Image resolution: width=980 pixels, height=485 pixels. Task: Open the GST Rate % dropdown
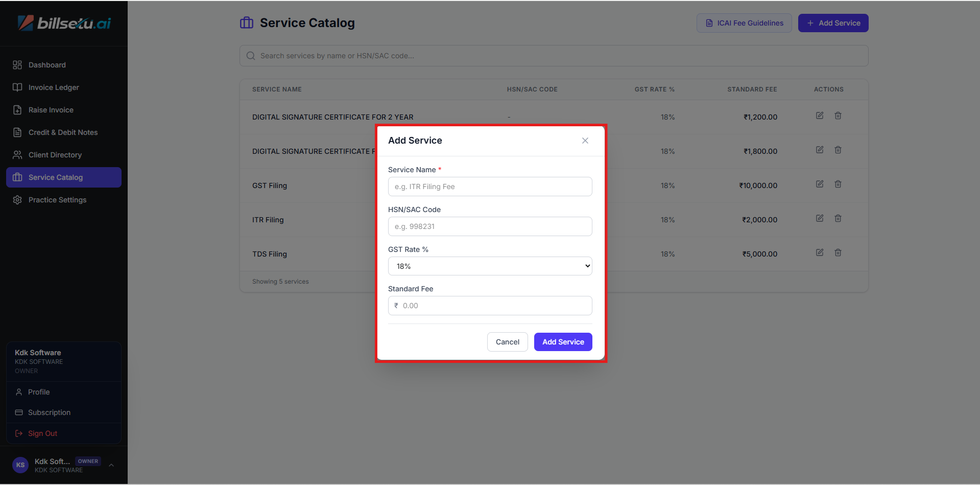(x=490, y=266)
